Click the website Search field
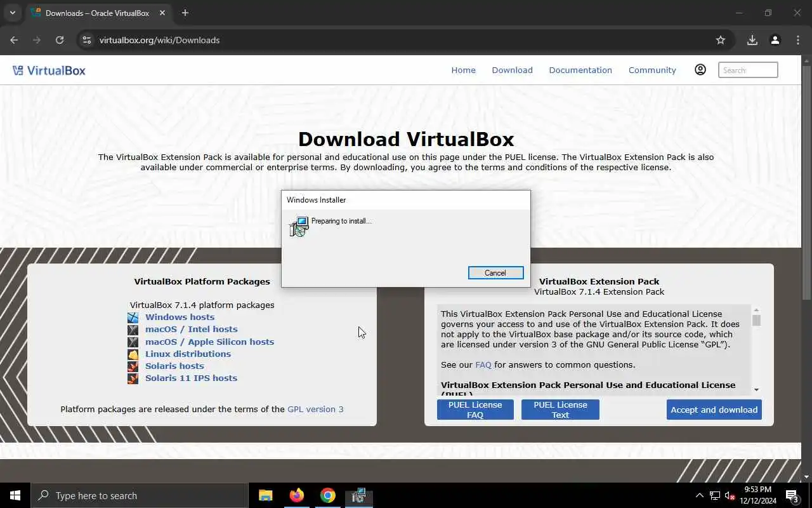Image resolution: width=812 pixels, height=508 pixels. (748, 70)
